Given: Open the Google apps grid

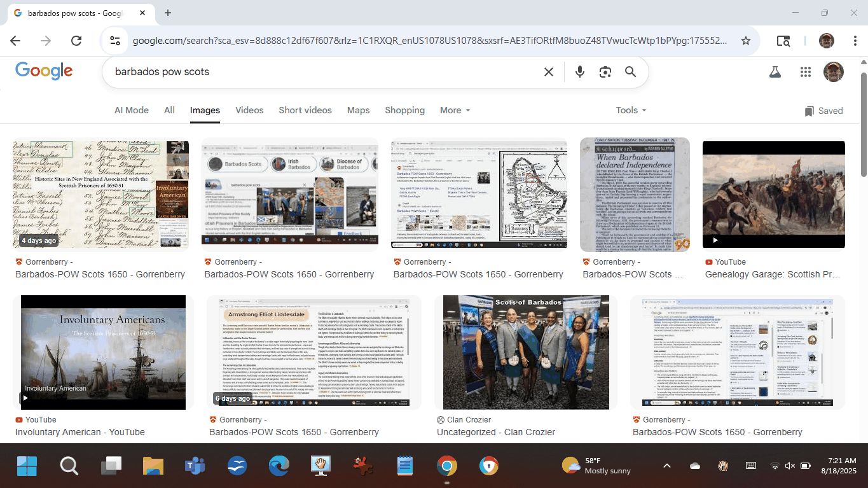Looking at the screenshot, I should tap(806, 72).
